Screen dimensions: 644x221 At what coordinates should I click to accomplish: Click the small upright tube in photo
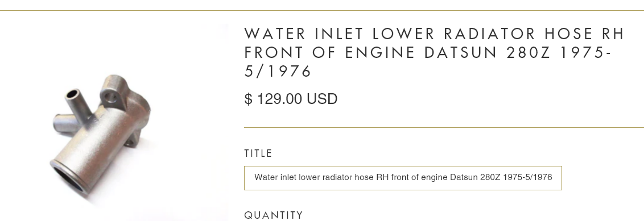[78, 102]
